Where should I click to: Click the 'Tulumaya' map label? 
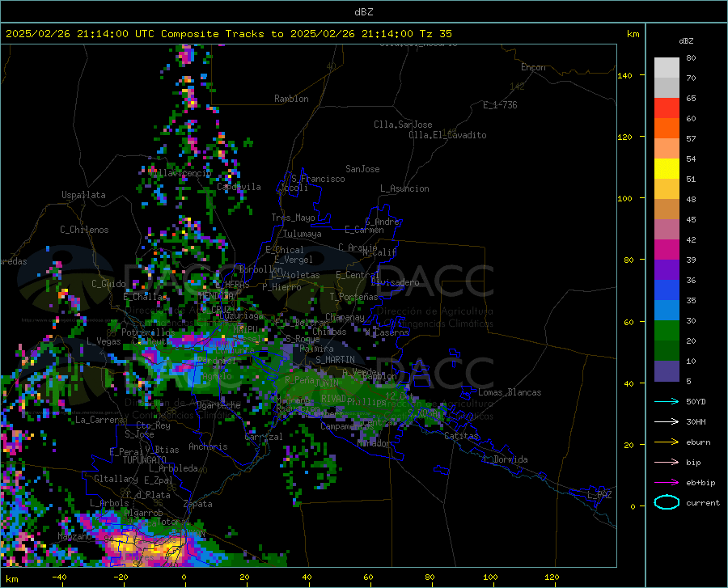point(302,234)
